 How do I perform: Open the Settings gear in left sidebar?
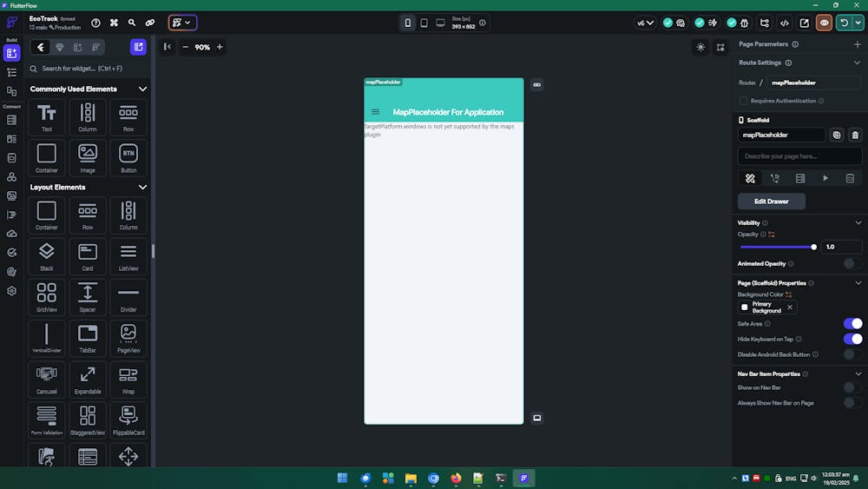tap(11, 291)
